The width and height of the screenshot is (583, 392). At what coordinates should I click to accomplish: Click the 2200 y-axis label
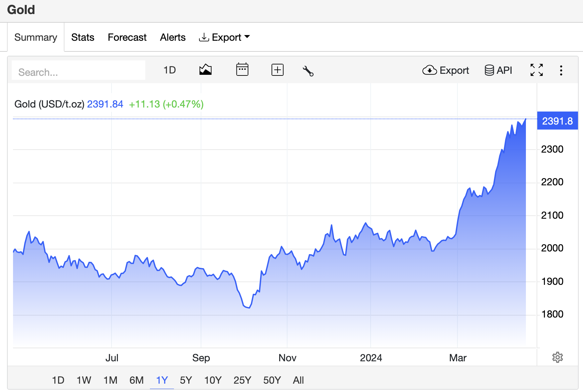click(552, 182)
